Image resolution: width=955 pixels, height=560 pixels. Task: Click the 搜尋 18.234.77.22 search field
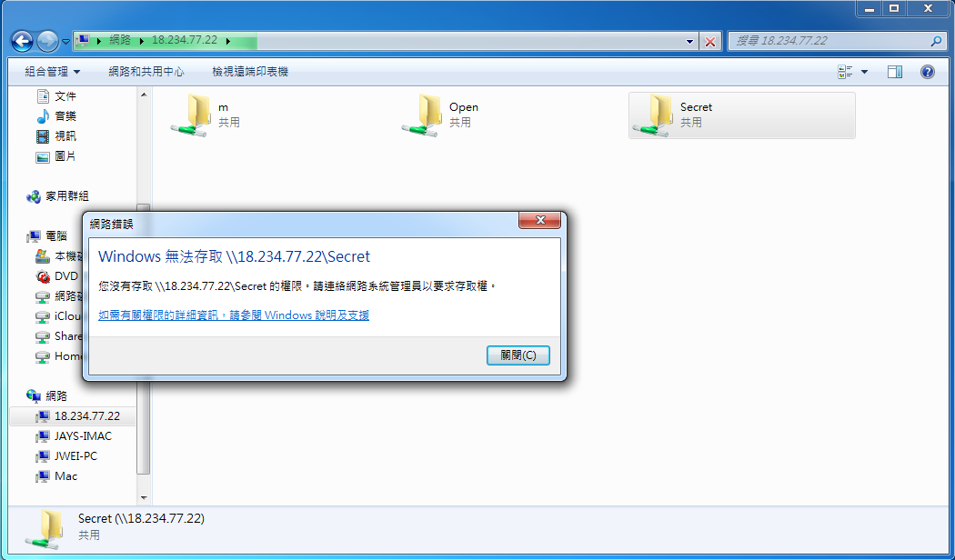point(829,41)
